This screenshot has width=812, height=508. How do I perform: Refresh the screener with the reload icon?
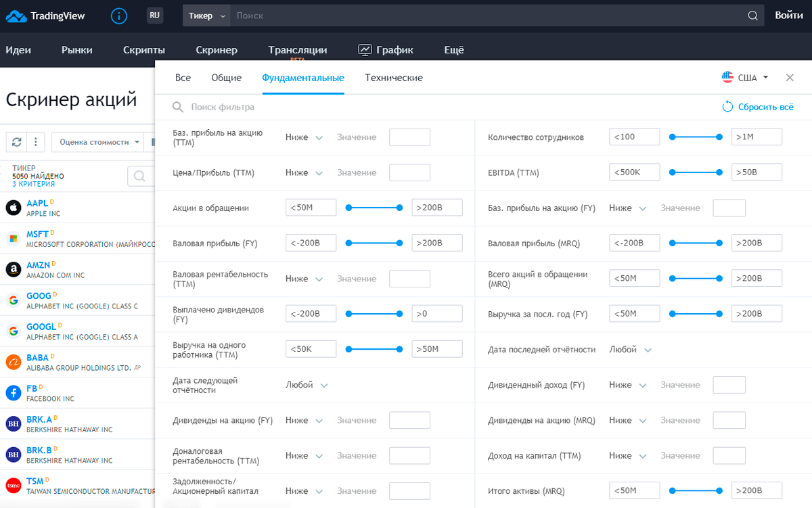pyautogui.click(x=17, y=142)
